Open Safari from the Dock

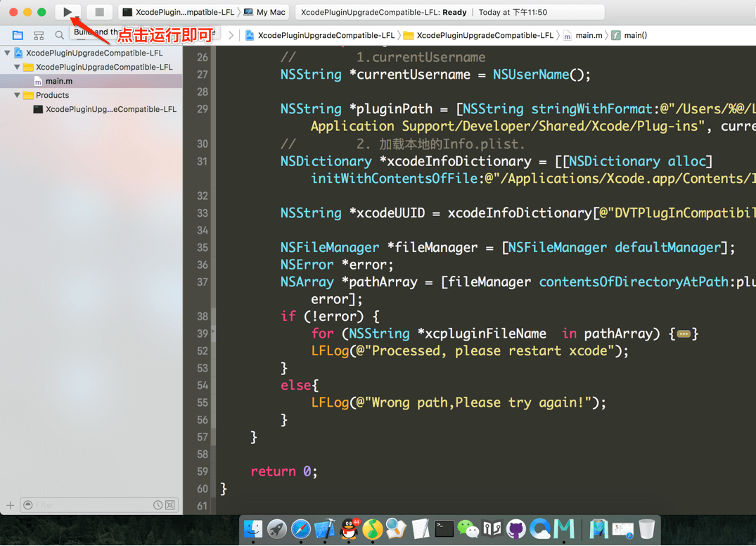pyautogui.click(x=301, y=529)
